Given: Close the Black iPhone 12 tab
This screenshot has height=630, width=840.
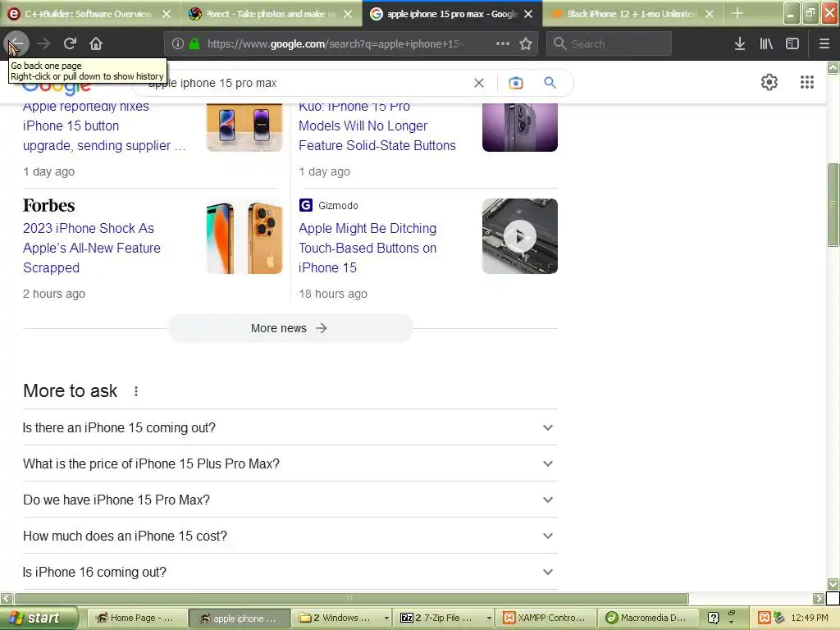Looking at the screenshot, I should (x=710, y=14).
